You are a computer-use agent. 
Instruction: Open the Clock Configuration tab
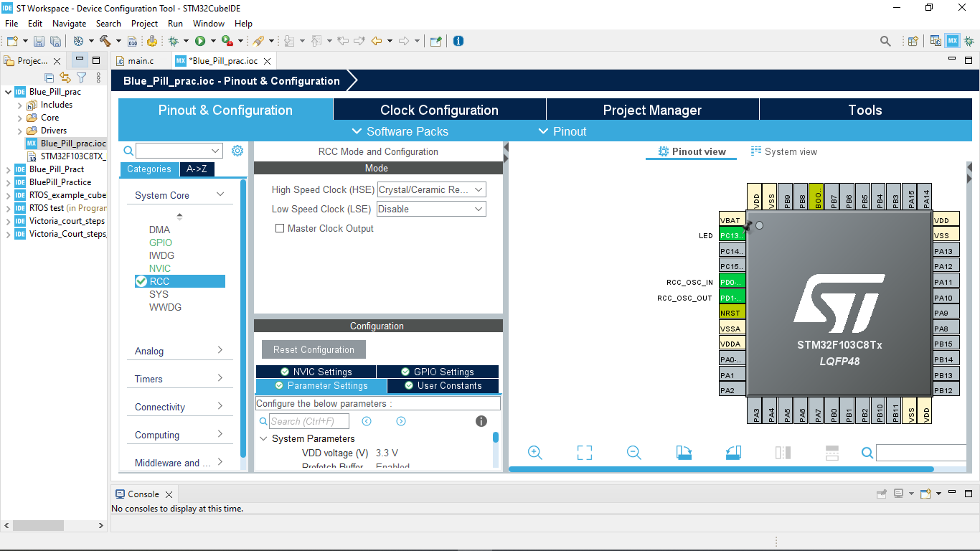tap(439, 110)
